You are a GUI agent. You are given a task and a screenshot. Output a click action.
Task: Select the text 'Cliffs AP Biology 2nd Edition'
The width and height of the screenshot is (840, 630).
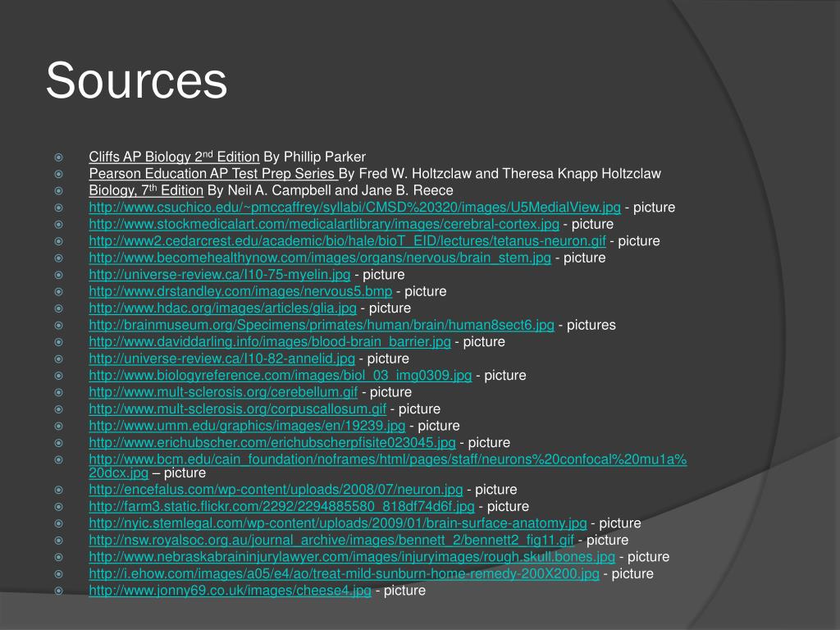[174, 157]
